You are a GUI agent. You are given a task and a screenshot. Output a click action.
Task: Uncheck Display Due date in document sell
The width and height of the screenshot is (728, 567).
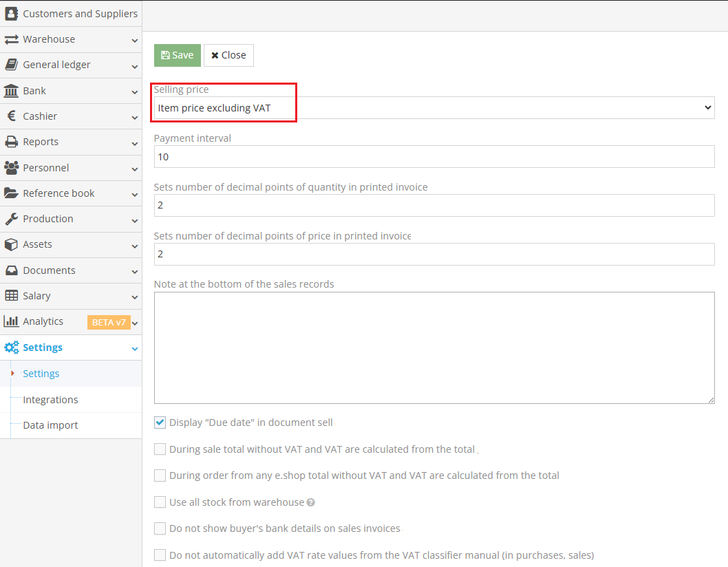coord(160,422)
